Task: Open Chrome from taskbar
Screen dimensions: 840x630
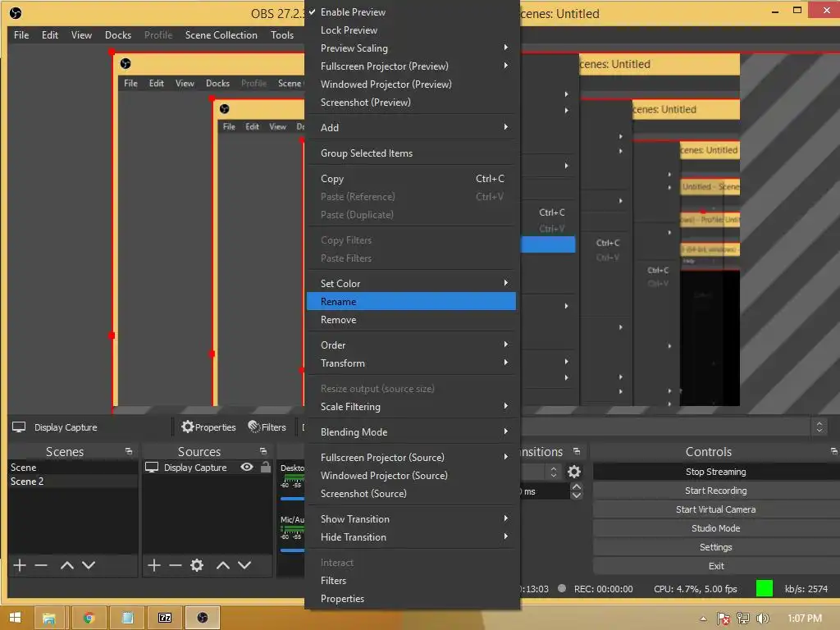Action: (x=89, y=618)
